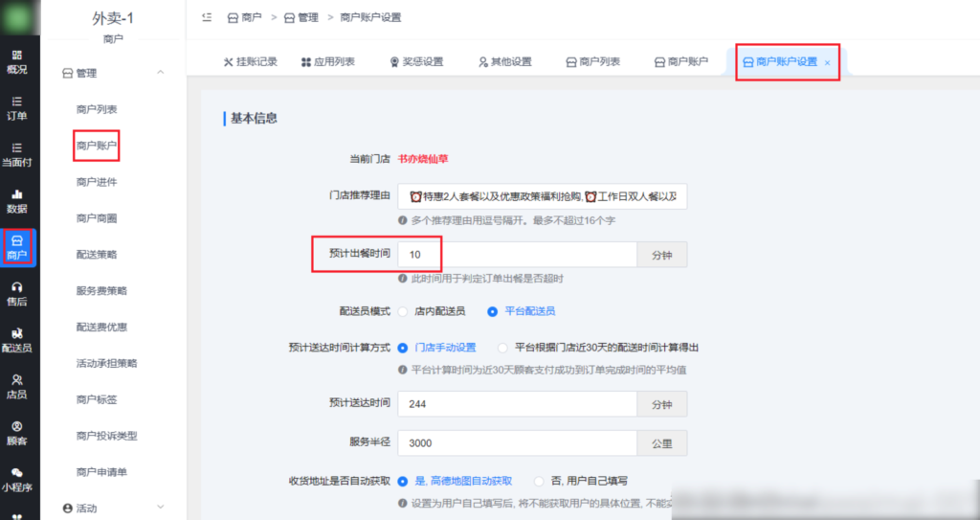Open 商户进件 in the side menu

pyautogui.click(x=97, y=182)
